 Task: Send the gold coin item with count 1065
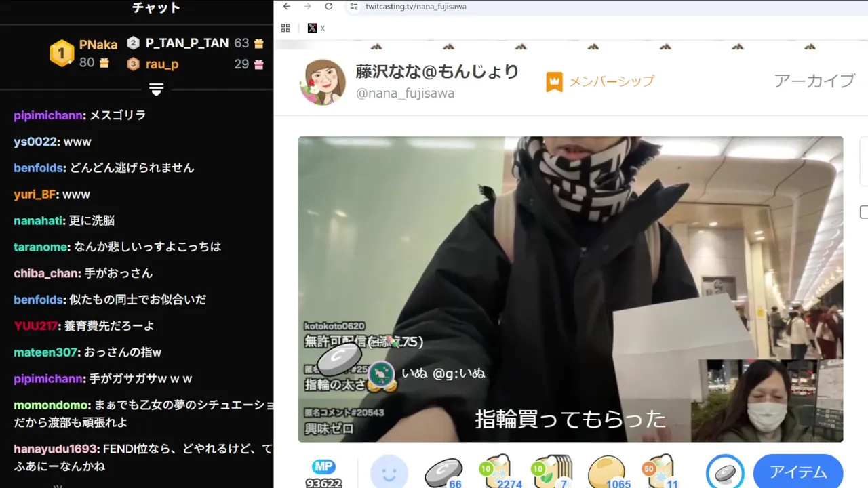coord(608,472)
